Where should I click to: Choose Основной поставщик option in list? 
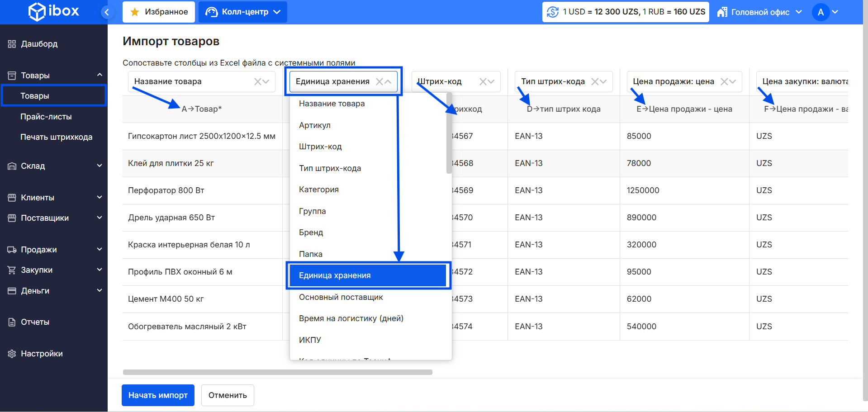coord(341,297)
